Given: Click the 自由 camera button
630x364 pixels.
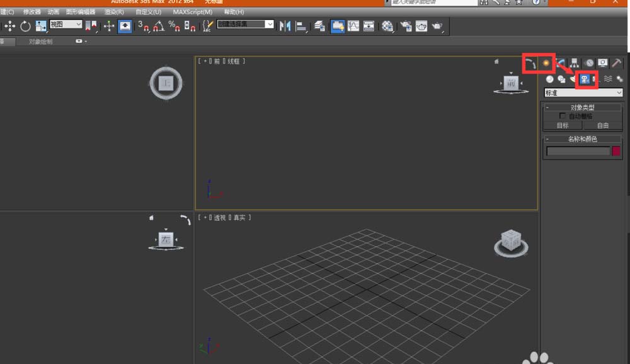Looking at the screenshot, I should point(602,125).
